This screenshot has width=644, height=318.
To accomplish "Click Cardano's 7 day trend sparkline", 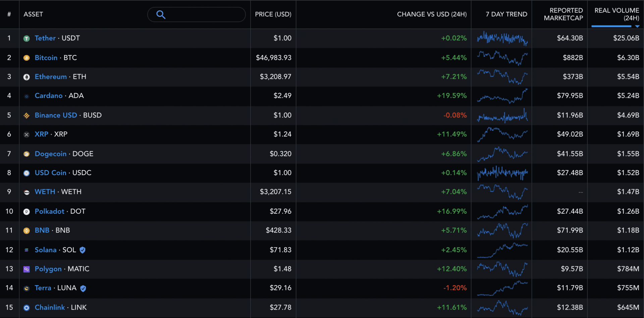I will click(x=502, y=96).
